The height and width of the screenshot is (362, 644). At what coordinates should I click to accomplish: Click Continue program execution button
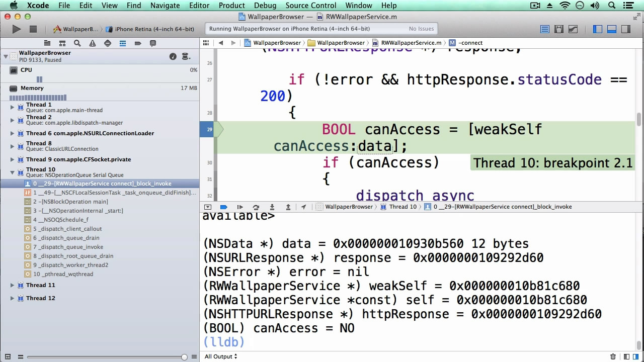point(240,207)
